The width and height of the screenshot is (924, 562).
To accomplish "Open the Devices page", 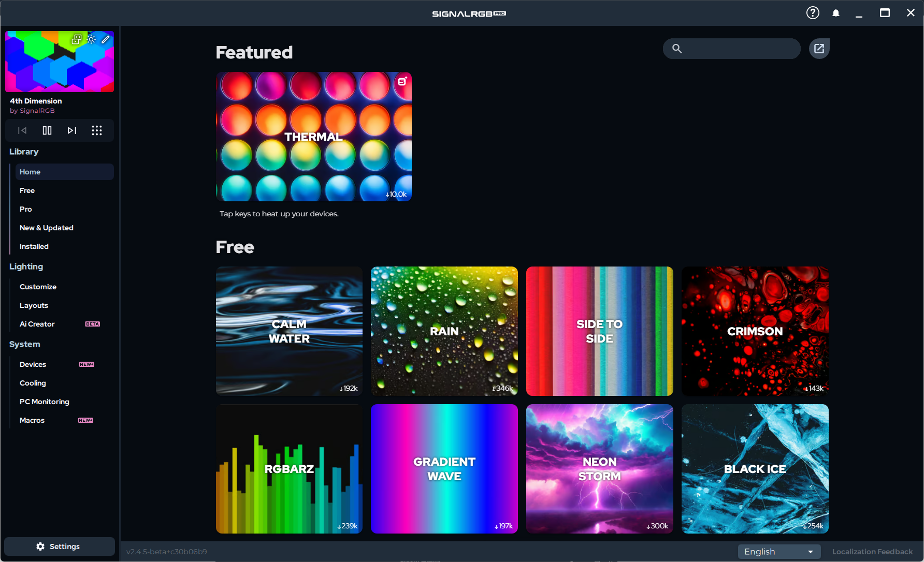I will (x=33, y=364).
